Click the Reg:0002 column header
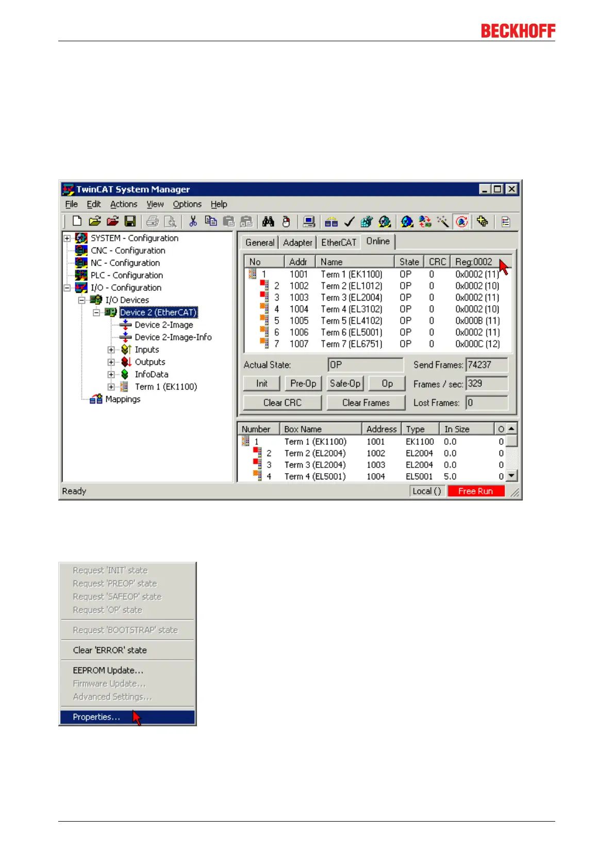 [481, 262]
